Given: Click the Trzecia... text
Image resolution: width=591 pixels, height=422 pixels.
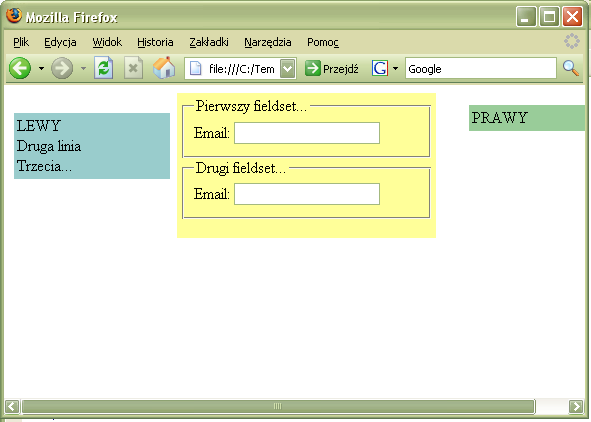Looking at the screenshot, I should [x=44, y=166].
